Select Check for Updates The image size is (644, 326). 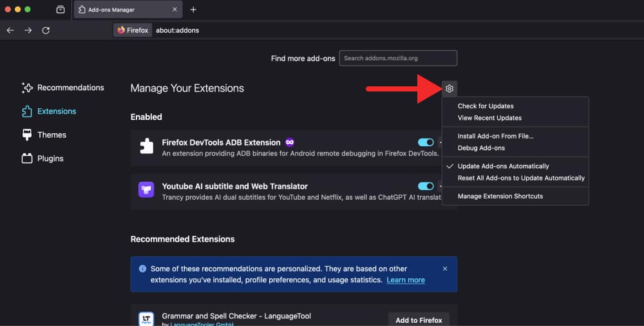coord(515,106)
